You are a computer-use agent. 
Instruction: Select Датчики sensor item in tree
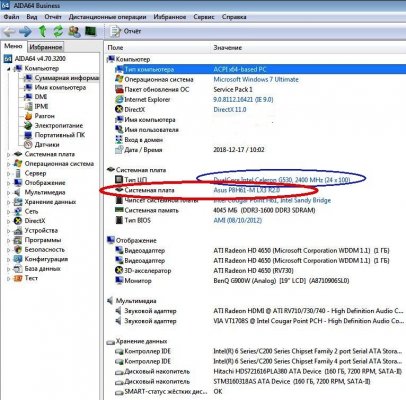click(47, 145)
